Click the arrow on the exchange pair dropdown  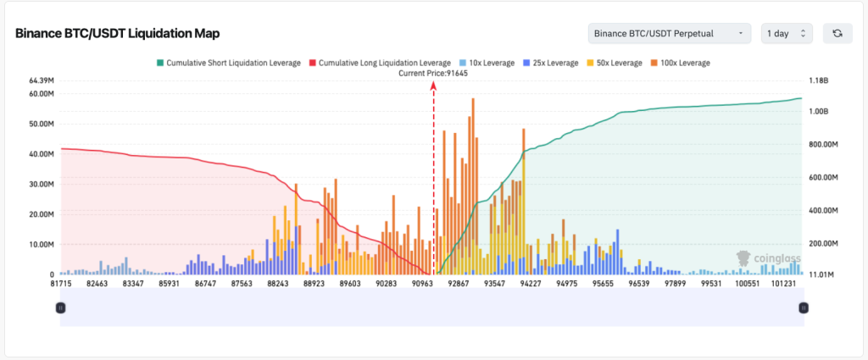point(740,33)
